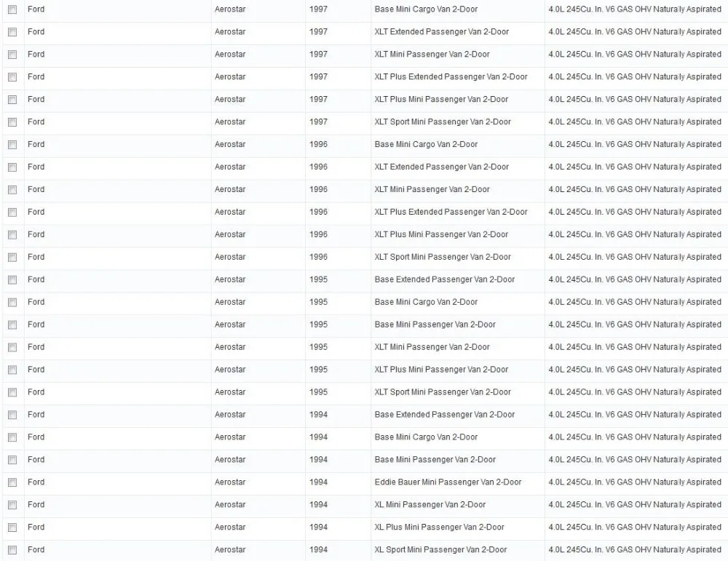728x561 pixels.
Task: Click the 1994 'Base Mini Passenger Van 2-Door' trim text
Action: click(435, 460)
